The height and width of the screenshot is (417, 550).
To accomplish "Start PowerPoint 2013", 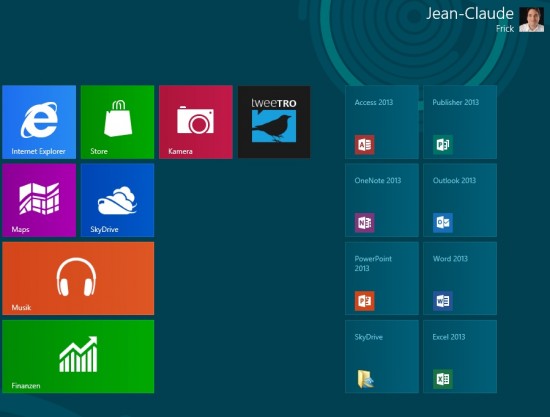I will 382,278.
